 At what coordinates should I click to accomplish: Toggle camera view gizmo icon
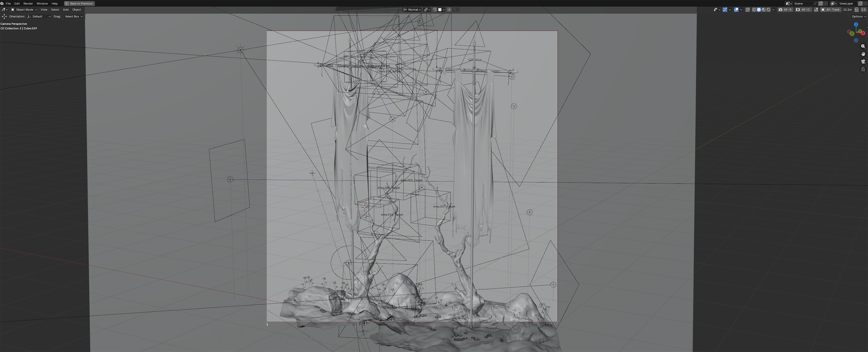pos(863,62)
